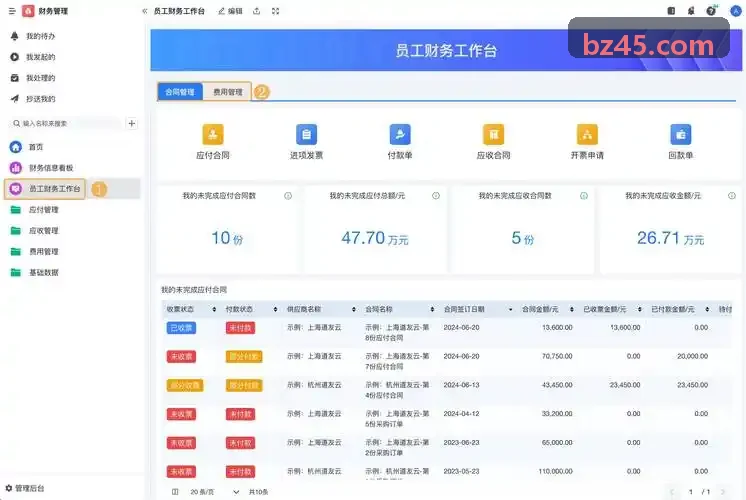Expand the 应付管理 folder
Image resolution: width=746 pixels, height=500 pixels.
tap(43, 210)
